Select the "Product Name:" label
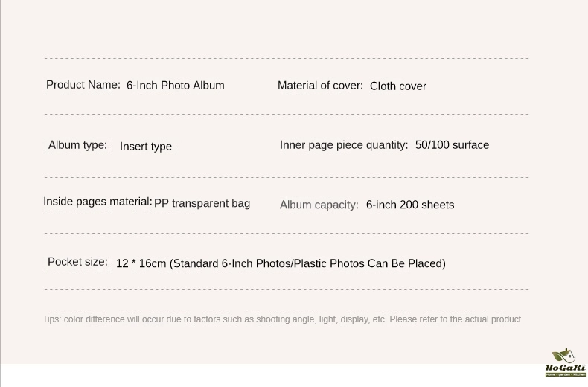The image size is (588, 387). coord(83,85)
